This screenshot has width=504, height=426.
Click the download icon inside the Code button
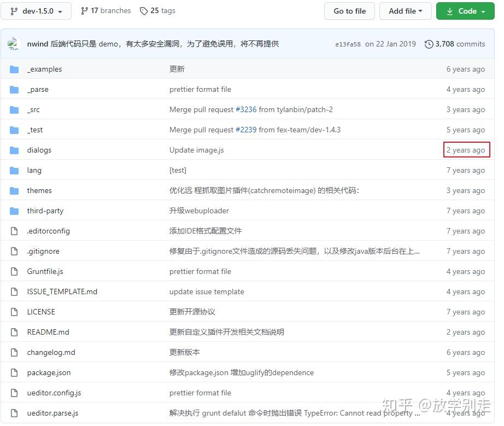pos(449,10)
